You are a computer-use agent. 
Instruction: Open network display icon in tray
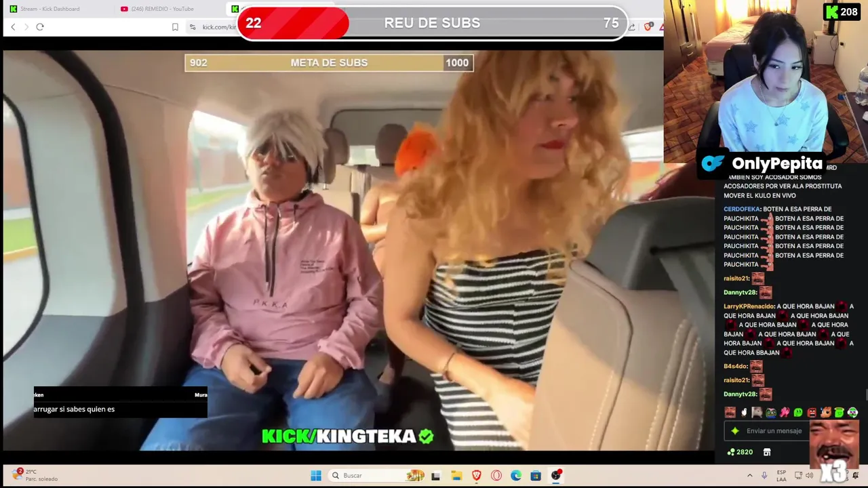click(798, 476)
